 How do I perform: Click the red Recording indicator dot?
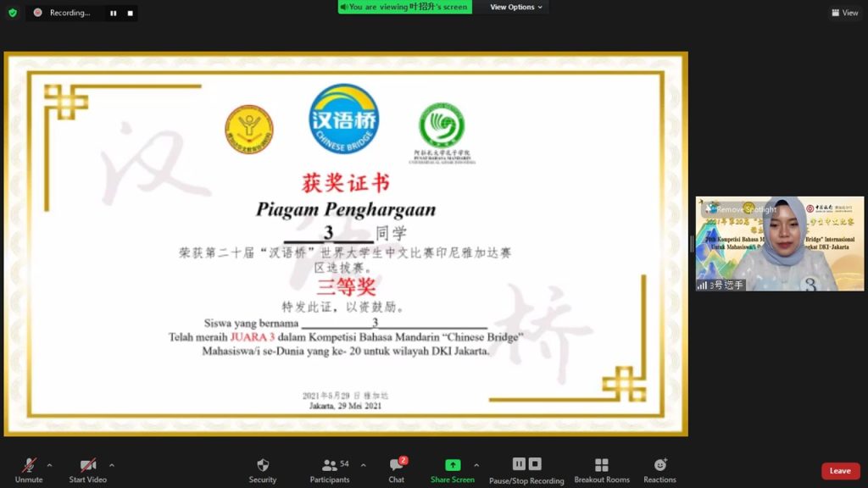[37, 13]
